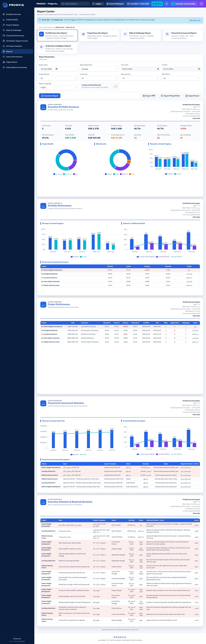Viewport: 206px width, 644px height.
Task: Open the English language selector in header
Action: [98, 4]
